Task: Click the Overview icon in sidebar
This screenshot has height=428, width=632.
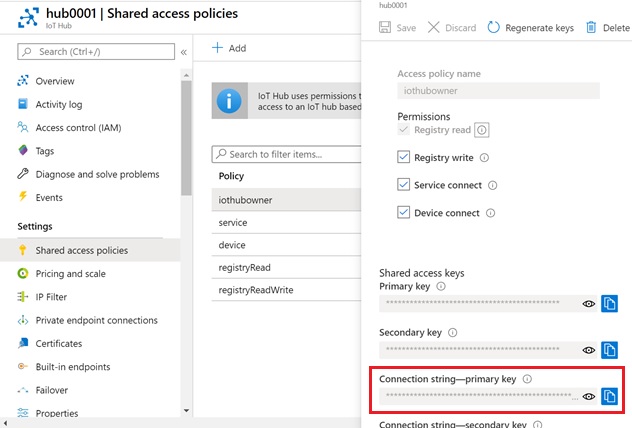Action: tap(23, 81)
